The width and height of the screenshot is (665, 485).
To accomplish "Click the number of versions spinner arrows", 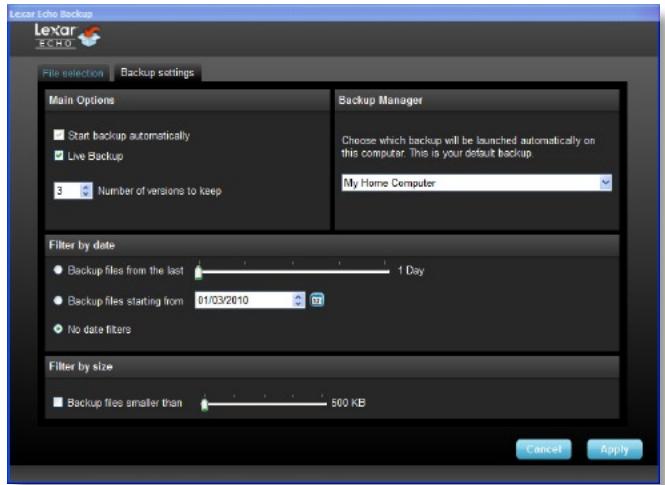I will pos(86,190).
